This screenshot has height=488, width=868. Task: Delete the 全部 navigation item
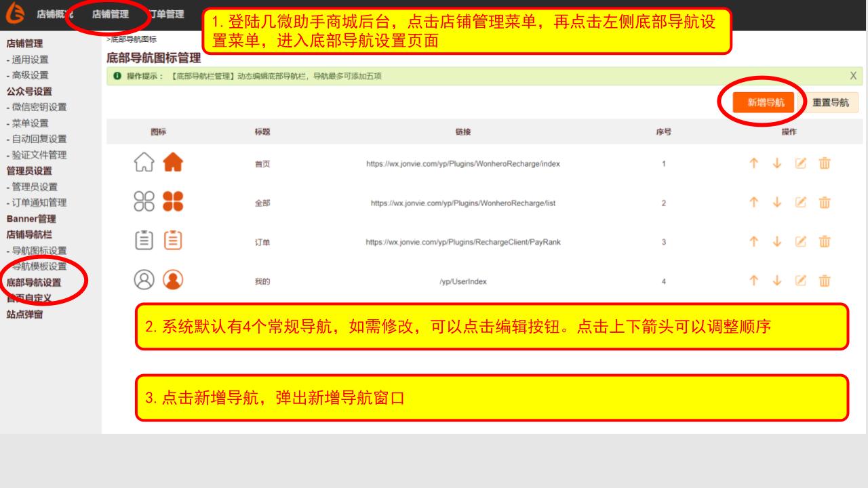pyautogui.click(x=825, y=203)
